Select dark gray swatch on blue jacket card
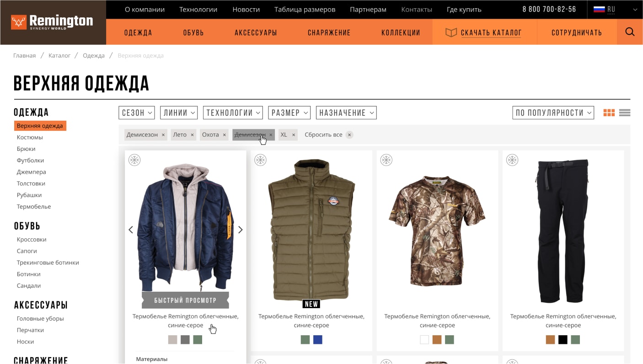Viewport: 643px width, 364px height. pos(185,340)
